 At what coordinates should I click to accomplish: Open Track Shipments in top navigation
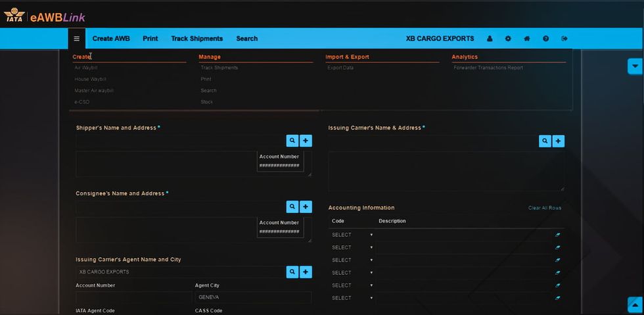tap(196, 39)
